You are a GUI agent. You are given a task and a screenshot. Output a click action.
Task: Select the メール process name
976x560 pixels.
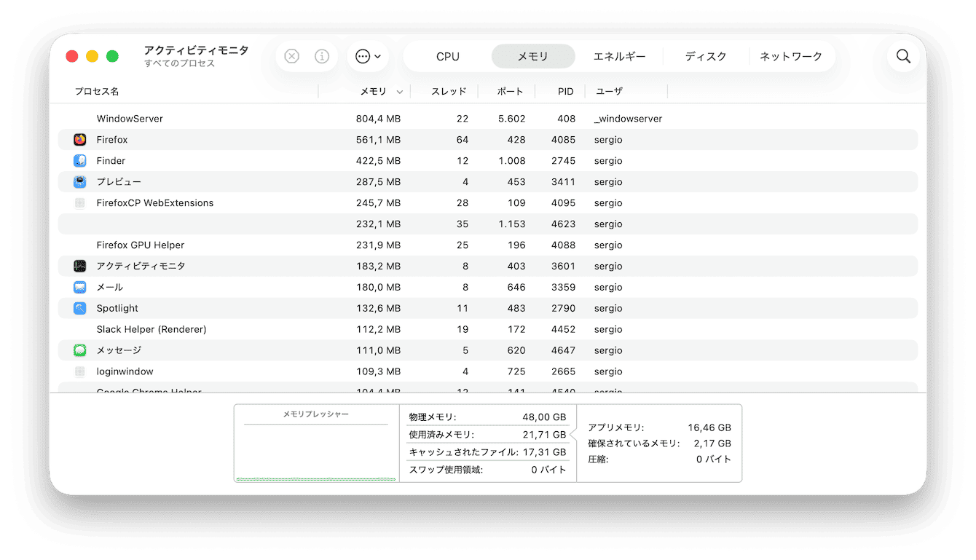110,288
